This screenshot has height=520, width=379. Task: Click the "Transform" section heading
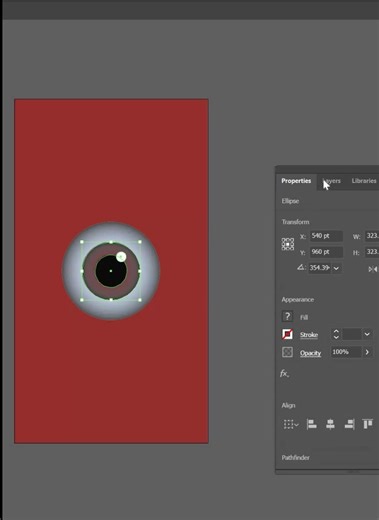click(295, 222)
